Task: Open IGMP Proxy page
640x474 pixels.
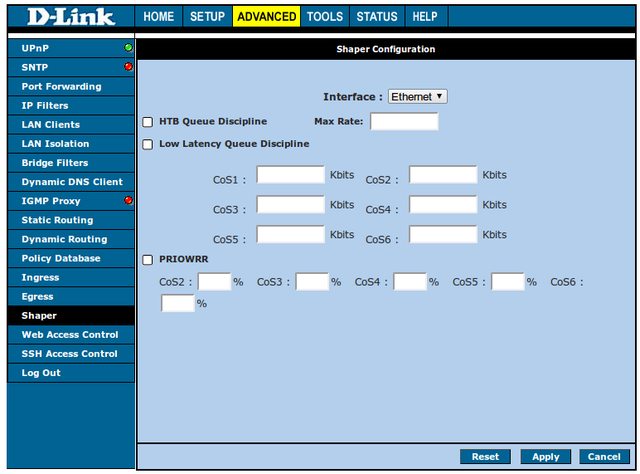Action: pos(71,201)
